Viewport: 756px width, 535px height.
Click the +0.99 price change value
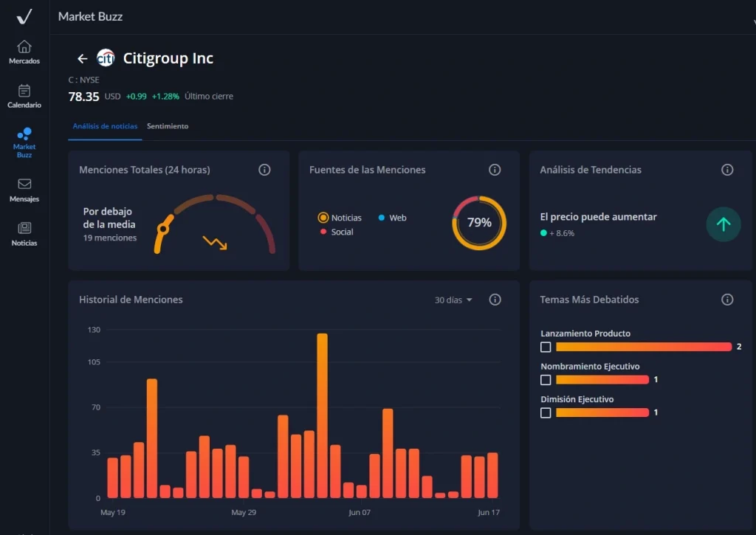tap(136, 97)
